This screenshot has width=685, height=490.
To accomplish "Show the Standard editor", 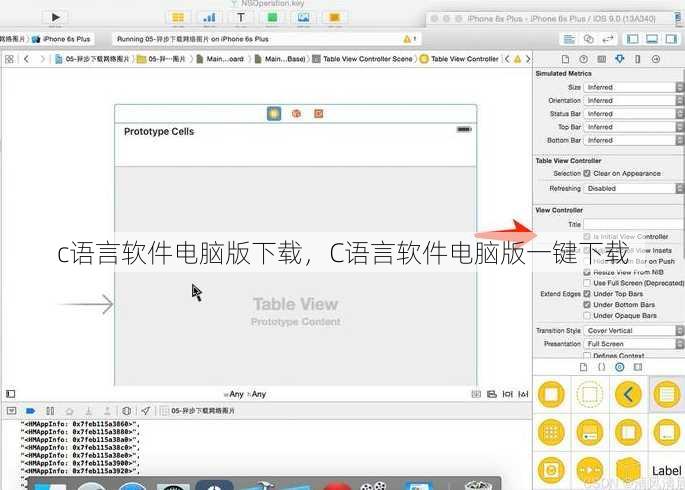I will [569, 39].
